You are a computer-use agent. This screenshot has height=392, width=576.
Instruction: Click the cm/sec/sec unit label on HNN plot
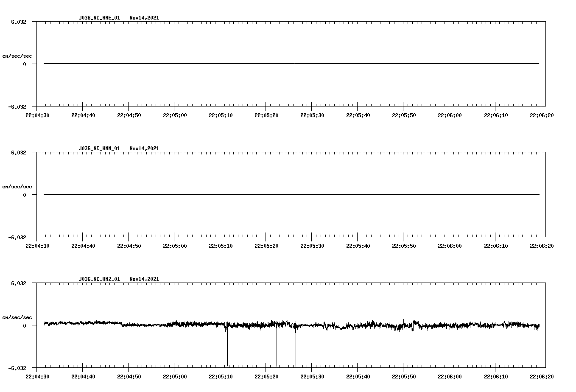(17, 187)
